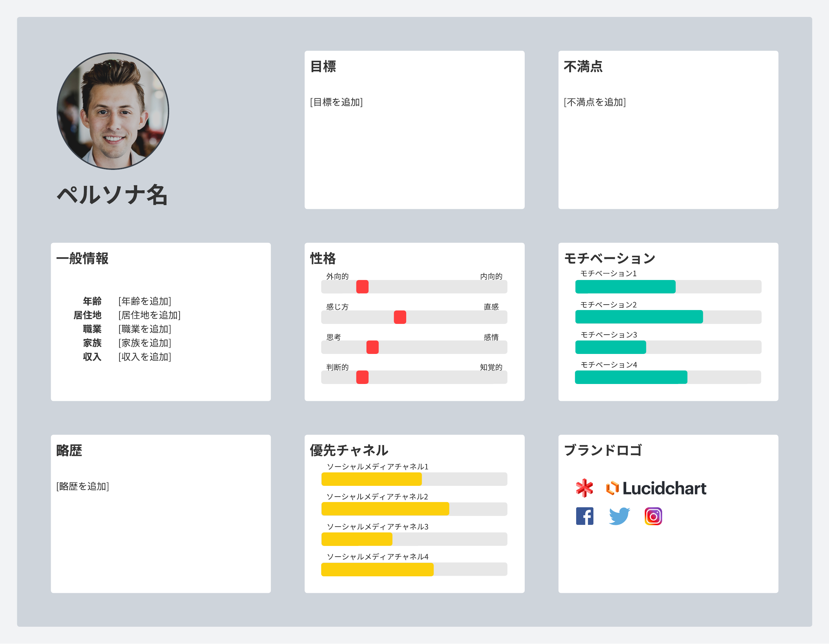Click the 思考/感情 slider handle

point(372,347)
